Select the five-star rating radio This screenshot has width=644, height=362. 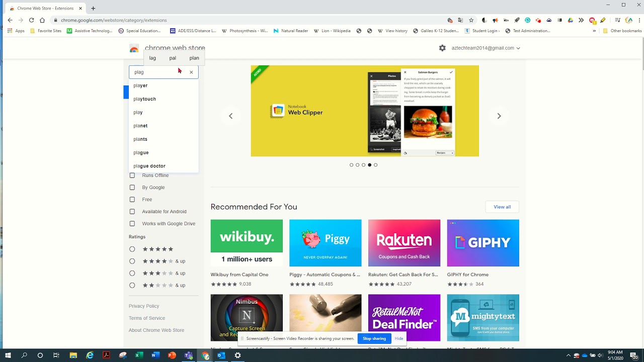click(x=132, y=249)
